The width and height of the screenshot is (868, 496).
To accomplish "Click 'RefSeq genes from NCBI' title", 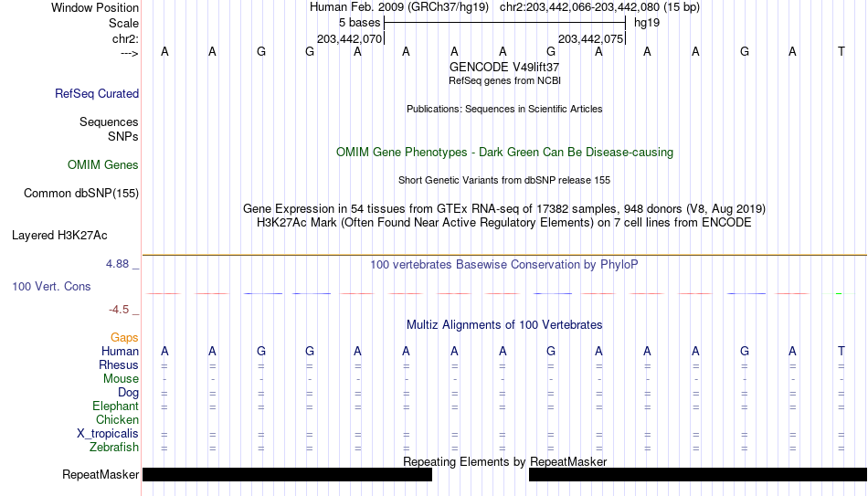I will click(x=504, y=80).
